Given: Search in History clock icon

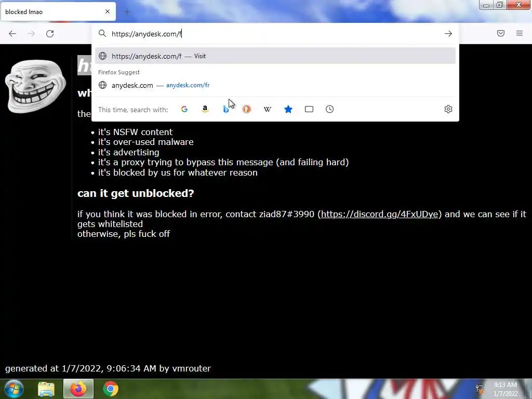Looking at the screenshot, I should pyautogui.click(x=330, y=109).
